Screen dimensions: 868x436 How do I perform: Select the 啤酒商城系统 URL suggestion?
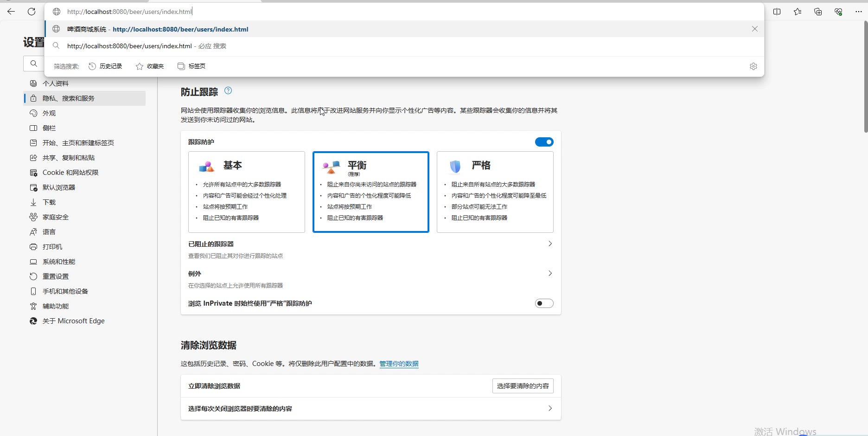pyautogui.click(x=404, y=29)
